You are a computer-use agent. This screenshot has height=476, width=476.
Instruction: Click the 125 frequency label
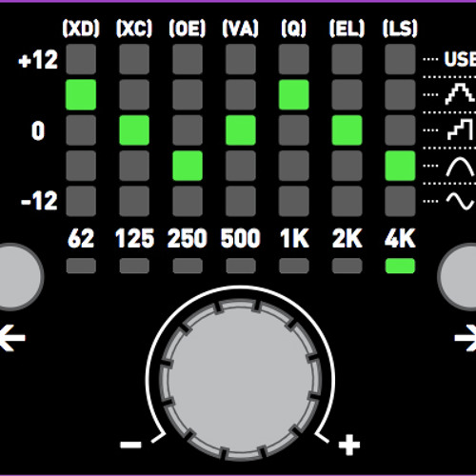coord(134,239)
